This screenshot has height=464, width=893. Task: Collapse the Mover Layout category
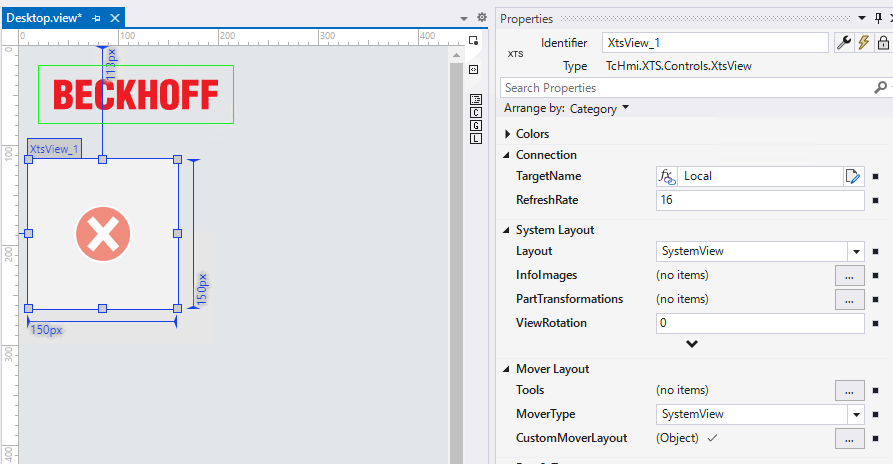(x=506, y=369)
